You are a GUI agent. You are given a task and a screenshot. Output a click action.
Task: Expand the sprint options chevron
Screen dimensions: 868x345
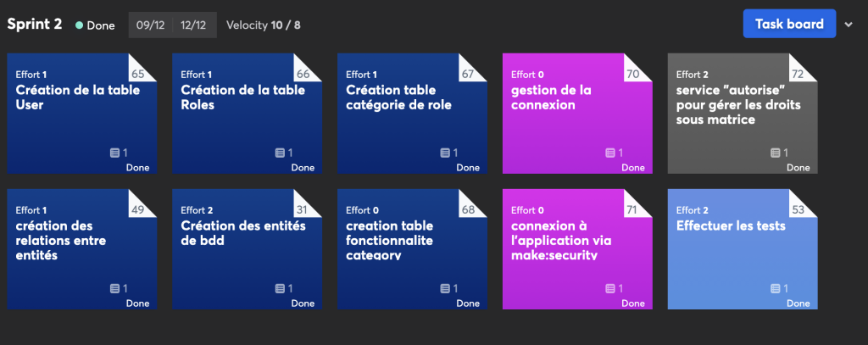849,25
